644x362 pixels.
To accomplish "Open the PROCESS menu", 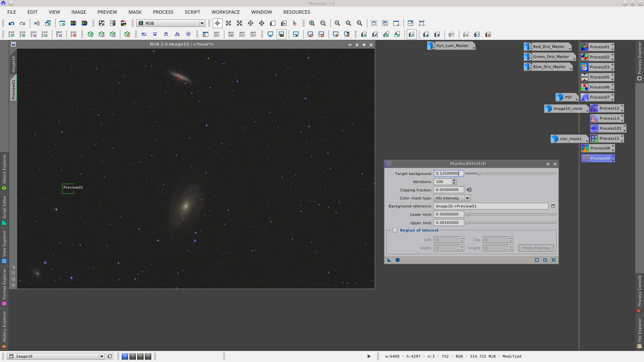I will [x=163, y=12].
